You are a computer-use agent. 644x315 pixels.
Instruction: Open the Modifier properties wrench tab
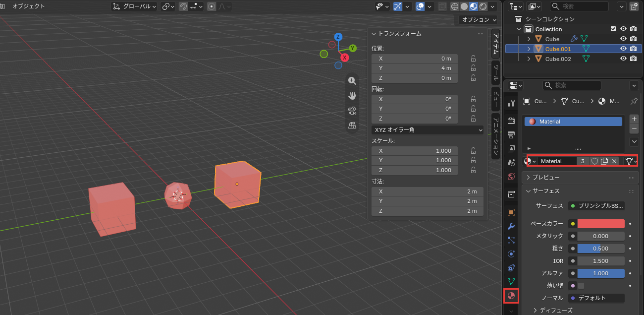pos(511,226)
